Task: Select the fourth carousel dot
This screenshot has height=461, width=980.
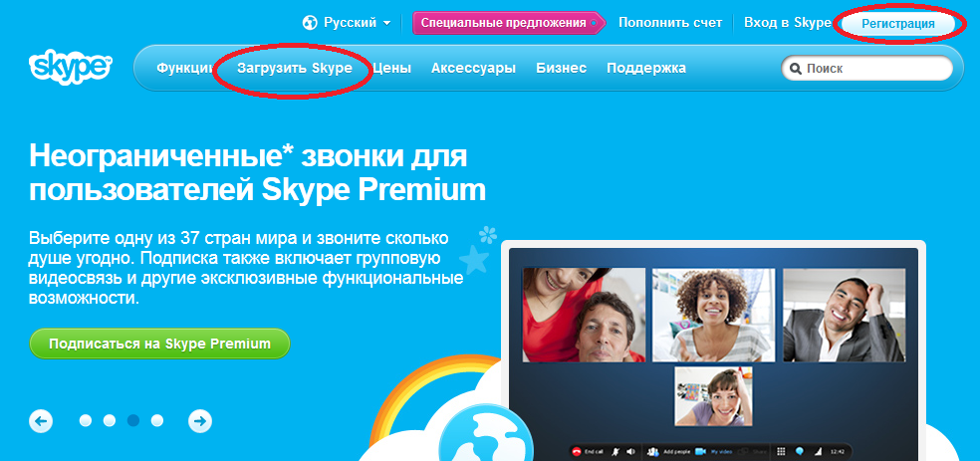Action: point(157,420)
